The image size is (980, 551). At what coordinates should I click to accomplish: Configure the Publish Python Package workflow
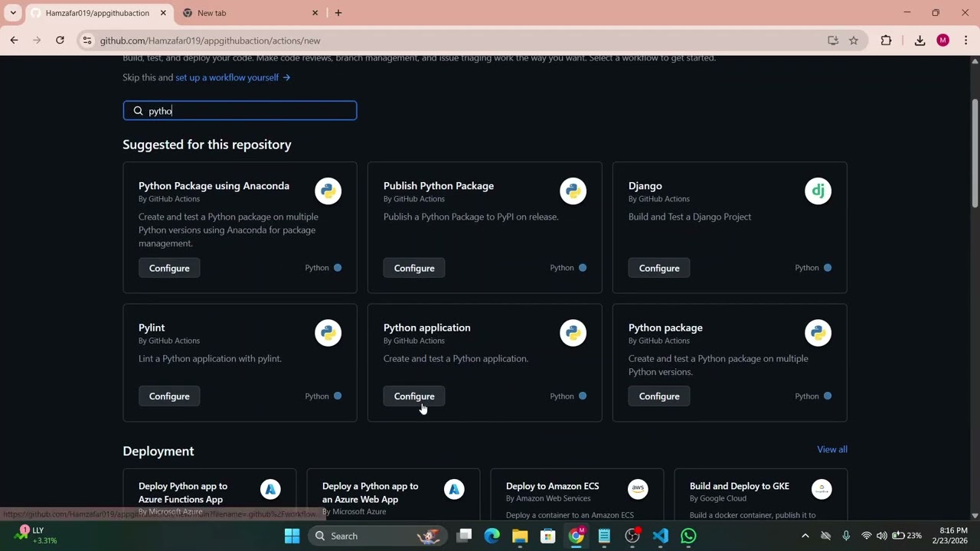(x=414, y=268)
